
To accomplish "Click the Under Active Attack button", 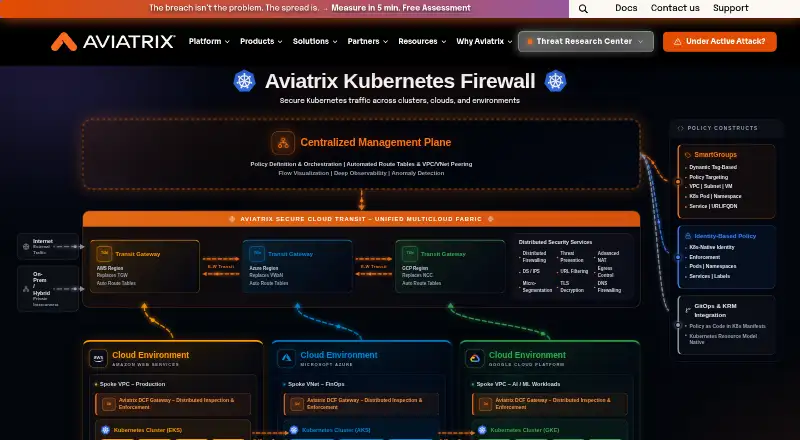I will (x=720, y=42).
